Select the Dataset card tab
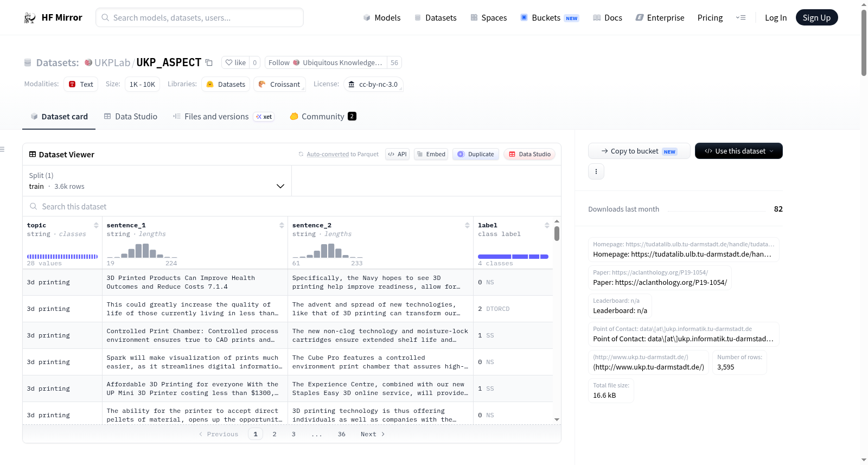This screenshot has height=465, width=868. (59, 117)
